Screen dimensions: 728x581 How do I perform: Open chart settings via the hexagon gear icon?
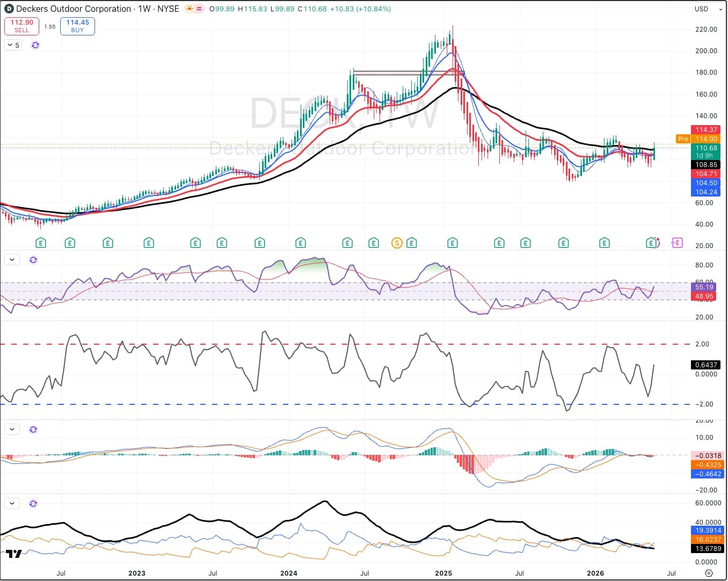(x=709, y=573)
